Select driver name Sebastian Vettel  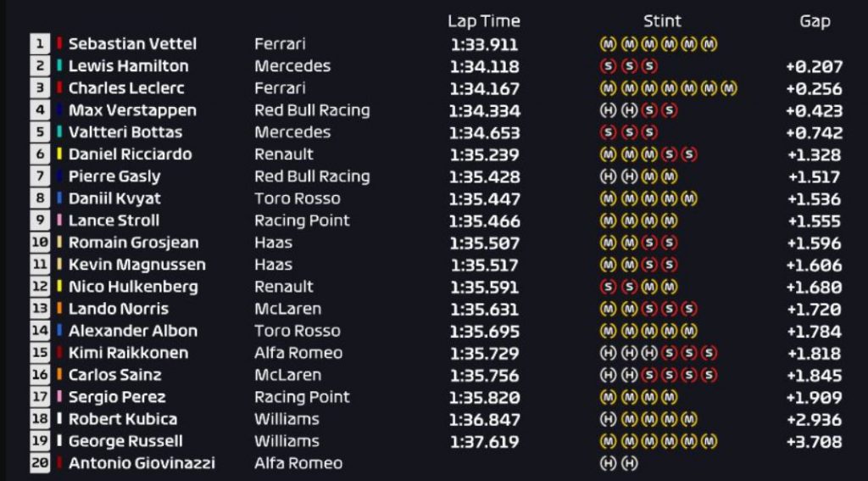coord(132,44)
